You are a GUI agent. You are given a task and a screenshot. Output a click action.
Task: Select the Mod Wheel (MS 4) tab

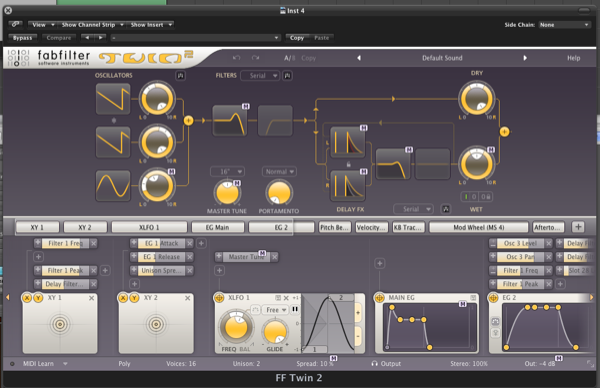coord(478,227)
